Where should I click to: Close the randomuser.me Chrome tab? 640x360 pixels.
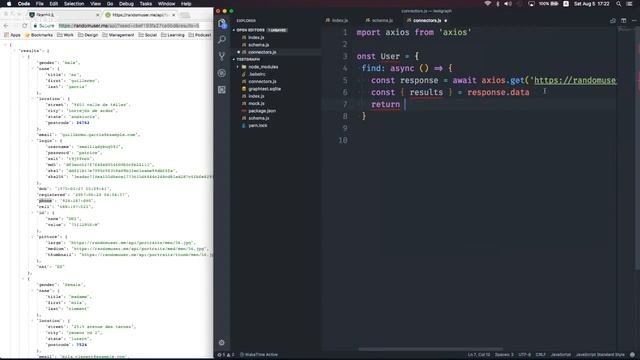coord(174,15)
